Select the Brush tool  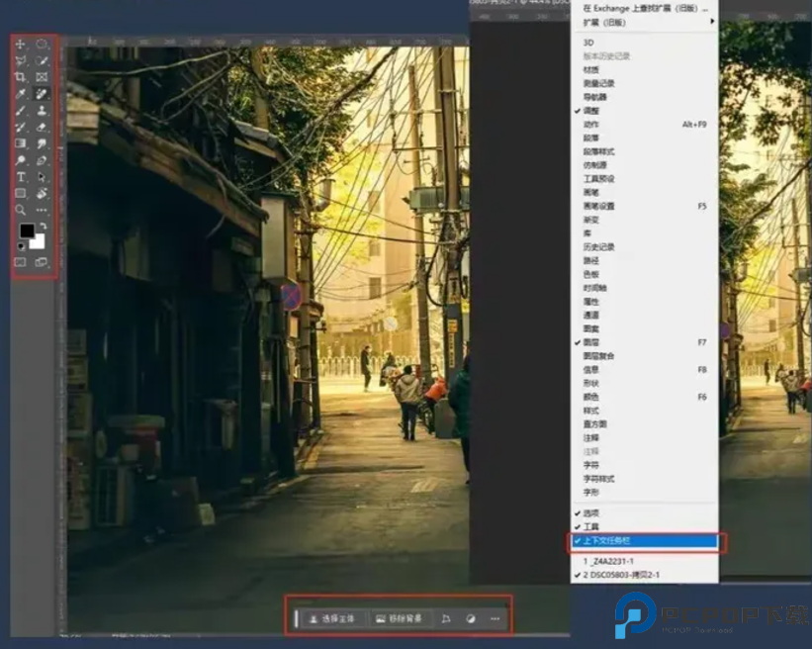pos(20,111)
